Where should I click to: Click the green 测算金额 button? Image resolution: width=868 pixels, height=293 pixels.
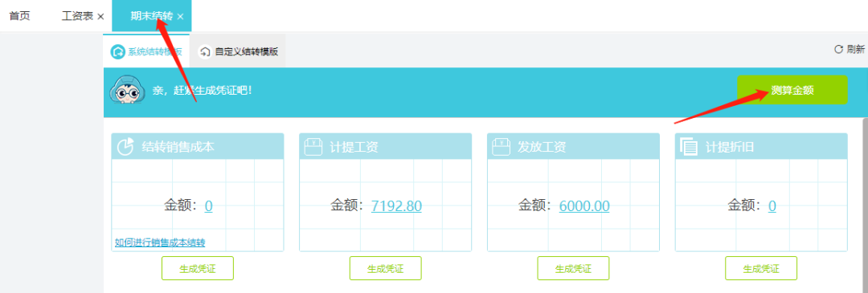pyautogui.click(x=792, y=90)
